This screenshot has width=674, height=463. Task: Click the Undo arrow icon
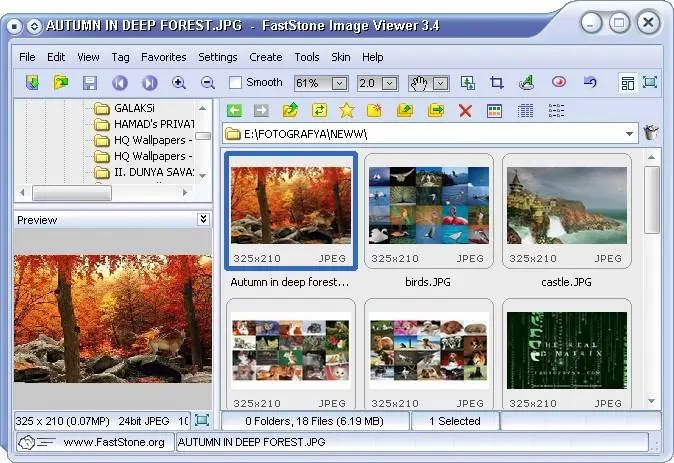(x=590, y=82)
